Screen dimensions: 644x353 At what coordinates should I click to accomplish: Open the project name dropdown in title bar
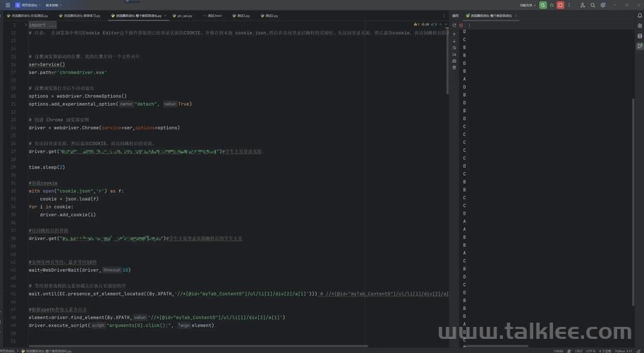coord(27,5)
